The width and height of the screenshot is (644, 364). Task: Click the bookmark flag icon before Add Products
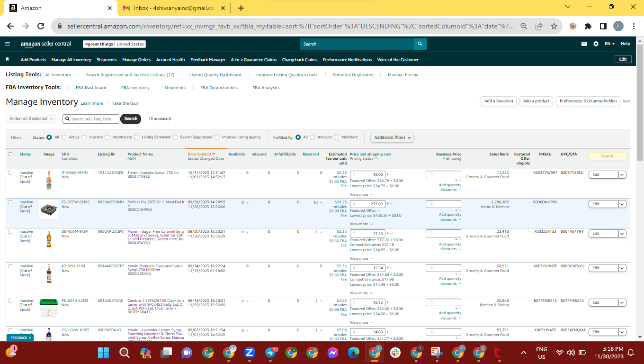coord(7,60)
